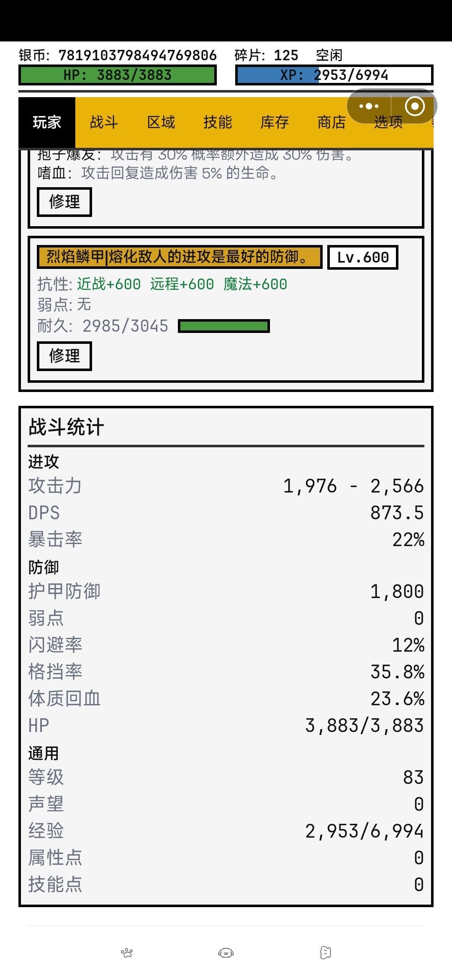Click the blue XP progress bar
The height and width of the screenshot is (980, 452).
tap(334, 75)
